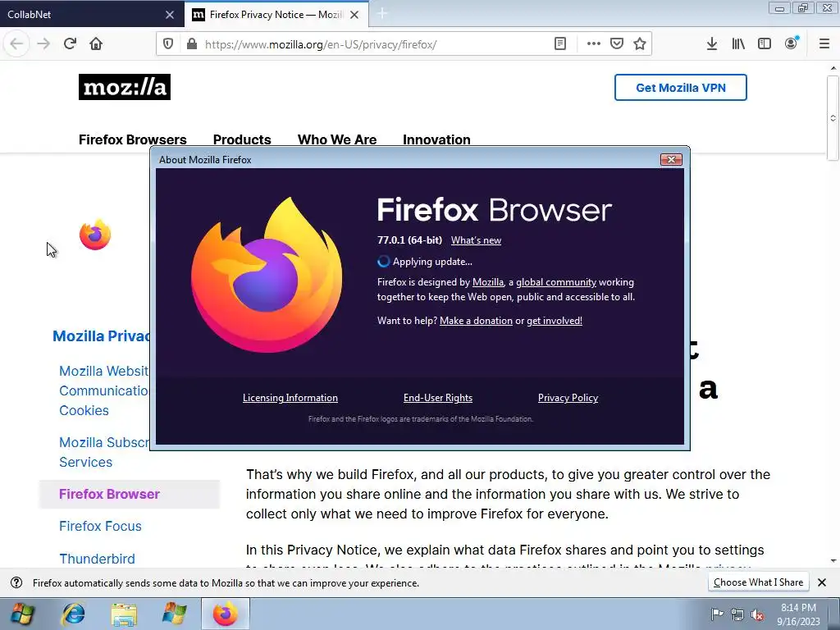This screenshot has height=630, width=840.
Task: Open the hamburger application menu
Action: (824, 44)
